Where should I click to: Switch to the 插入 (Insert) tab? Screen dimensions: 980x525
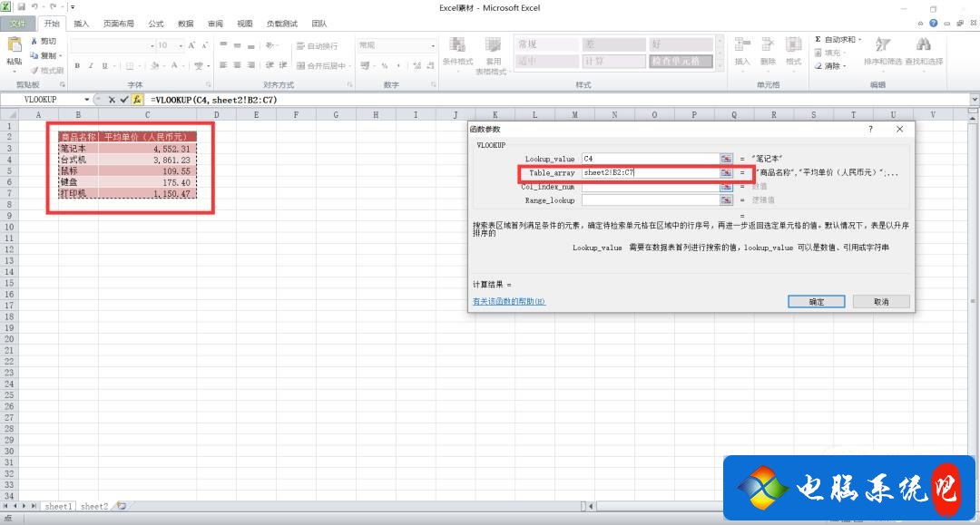[82, 24]
